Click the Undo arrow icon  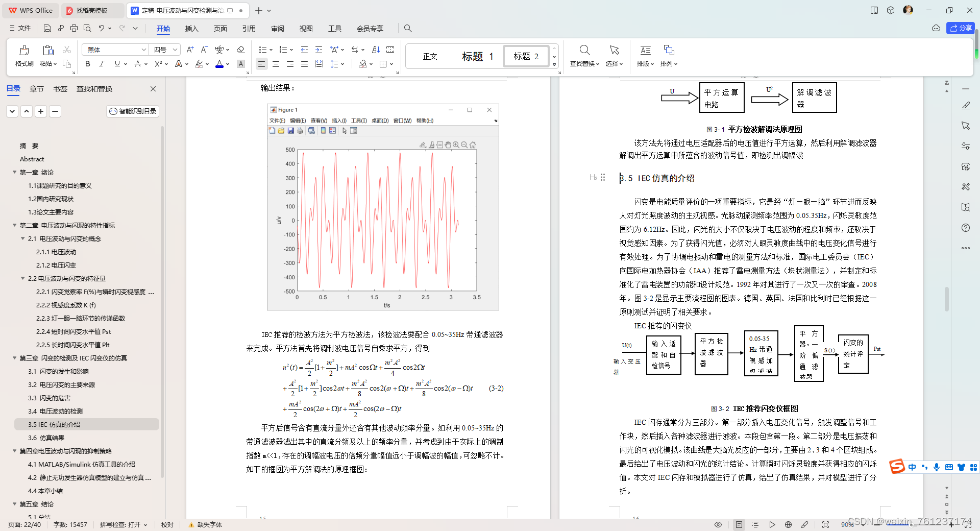point(102,28)
